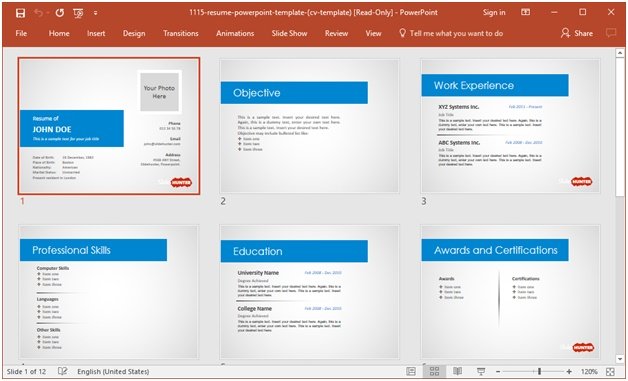Open Ribbon Display Options icon

525,12
